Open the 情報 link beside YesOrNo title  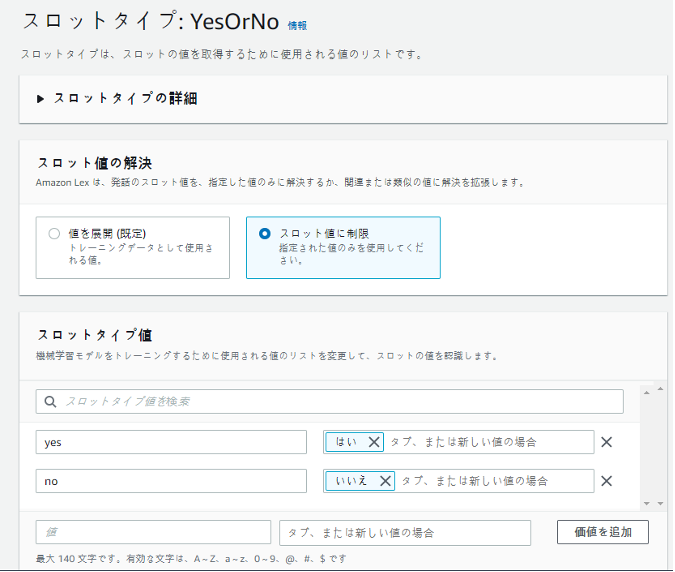[298, 24]
